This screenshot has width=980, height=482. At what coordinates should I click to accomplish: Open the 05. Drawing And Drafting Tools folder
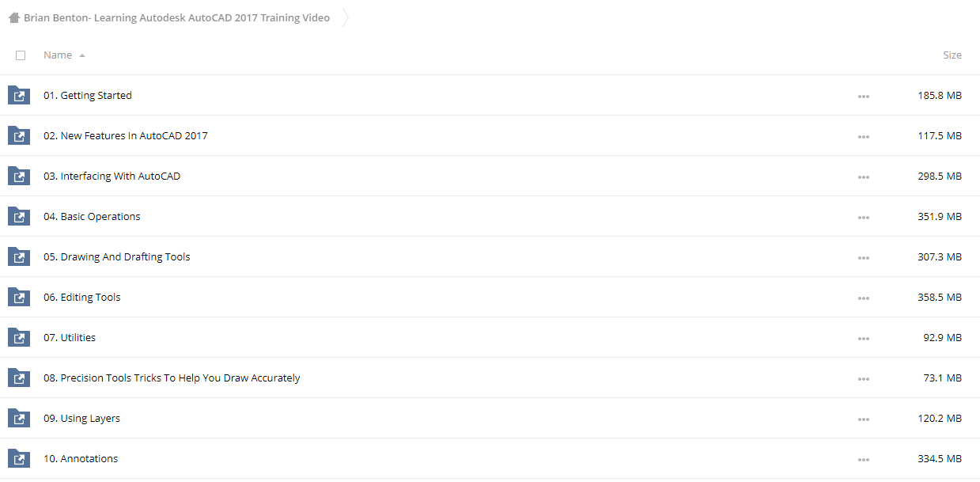coord(117,256)
